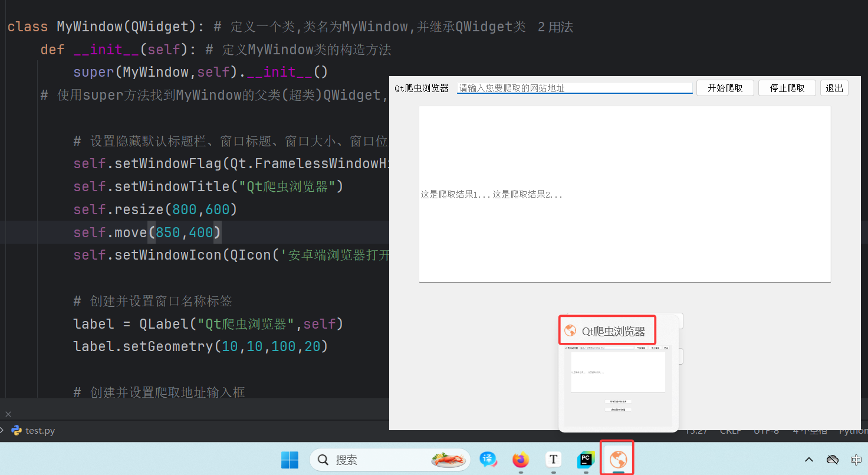The width and height of the screenshot is (868, 475).
Task: Click the comment starting 使用super方法
Action: point(215,94)
